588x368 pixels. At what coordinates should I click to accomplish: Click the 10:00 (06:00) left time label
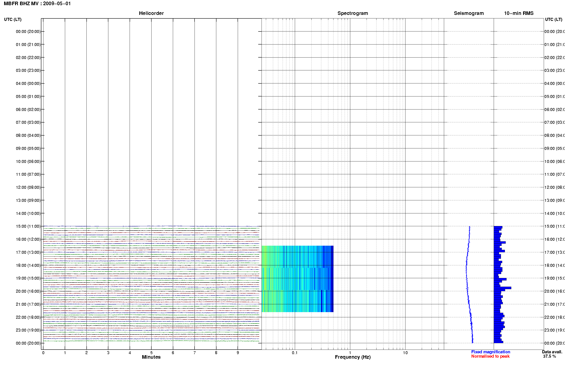click(x=28, y=161)
